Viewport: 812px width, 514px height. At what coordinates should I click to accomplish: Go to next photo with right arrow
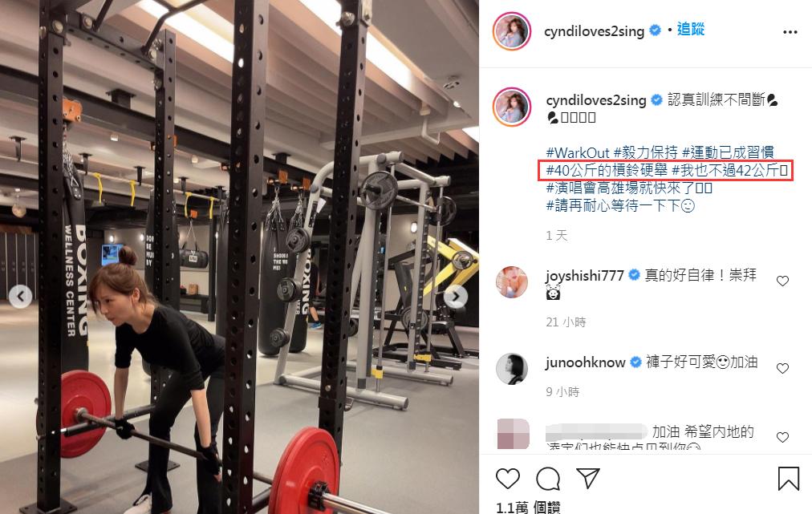(x=456, y=297)
